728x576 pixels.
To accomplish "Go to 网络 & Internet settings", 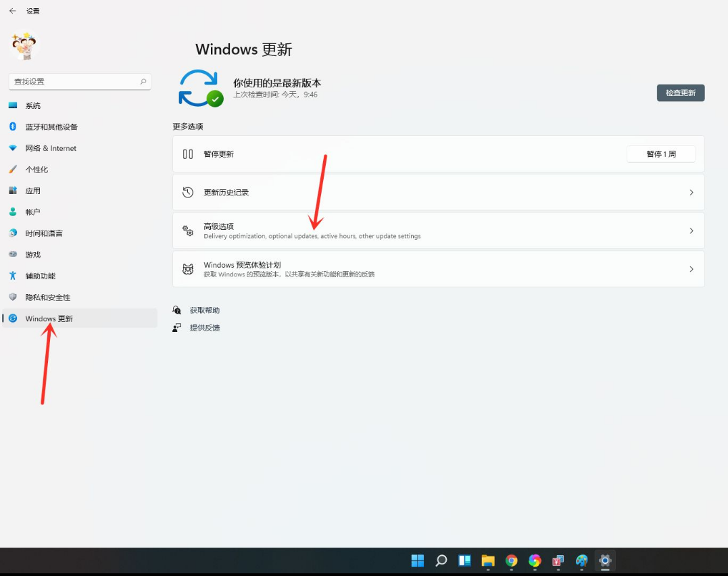I will coord(51,148).
